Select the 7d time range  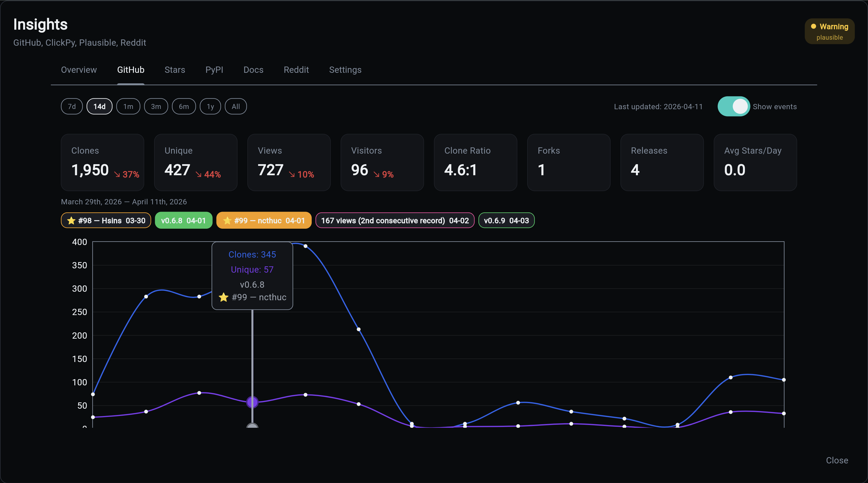(x=72, y=107)
